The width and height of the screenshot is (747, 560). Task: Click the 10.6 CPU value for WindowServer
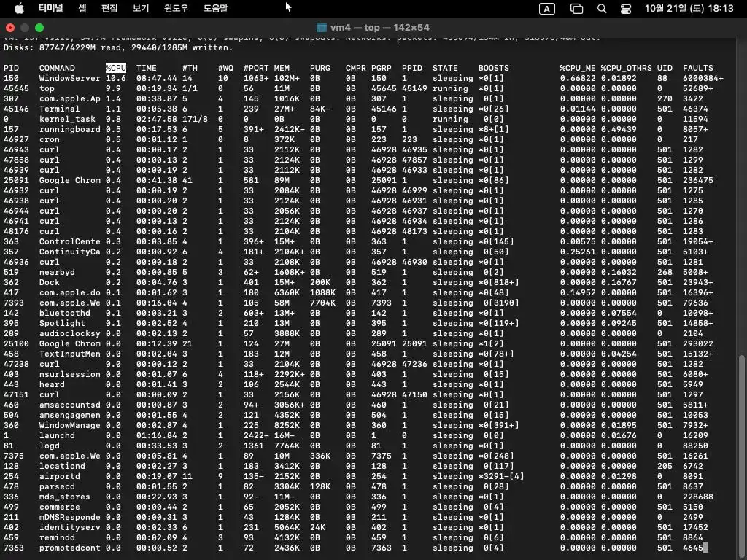[116, 78]
